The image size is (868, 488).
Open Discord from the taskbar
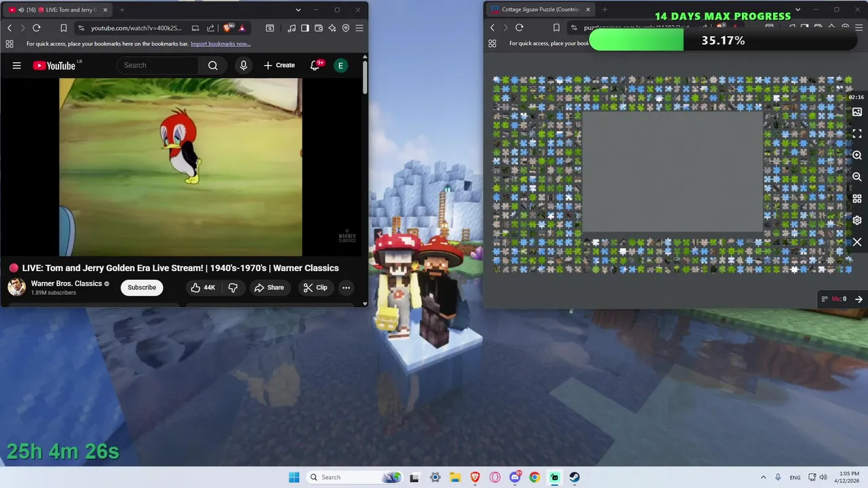(515, 477)
